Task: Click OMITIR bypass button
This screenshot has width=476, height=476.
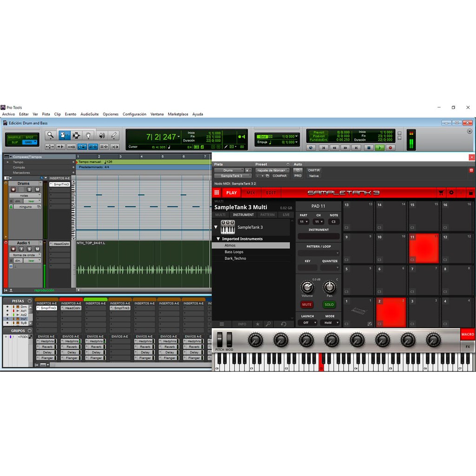Action: 314,170
